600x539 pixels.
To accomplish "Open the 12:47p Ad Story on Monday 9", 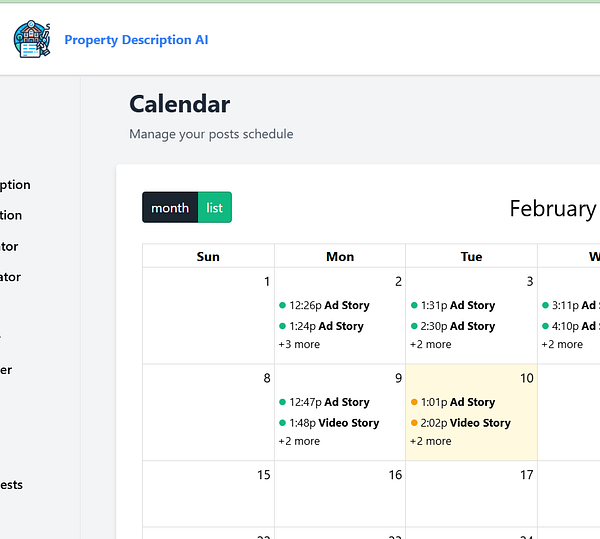I will click(x=329, y=402).
